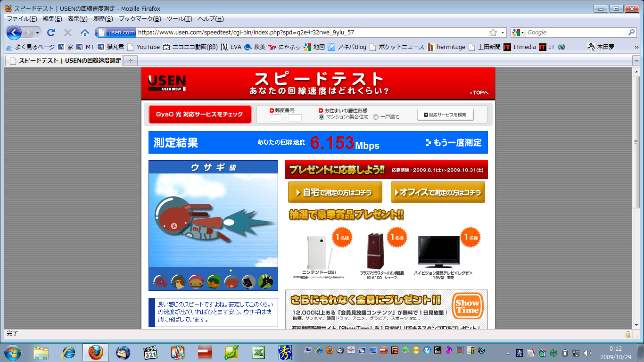Screen dimensions: 644x362
Task: Open the ブックマーク menu
Action: tap(140, 19)
